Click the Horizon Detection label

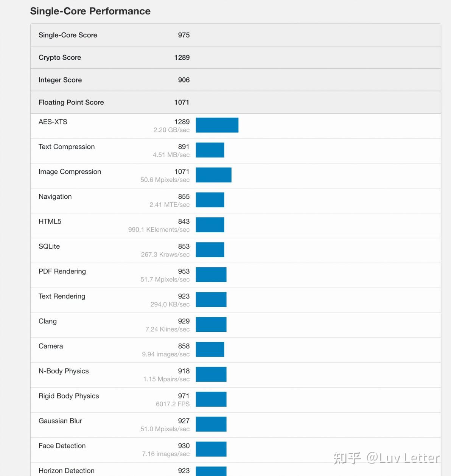pos(67,471)
